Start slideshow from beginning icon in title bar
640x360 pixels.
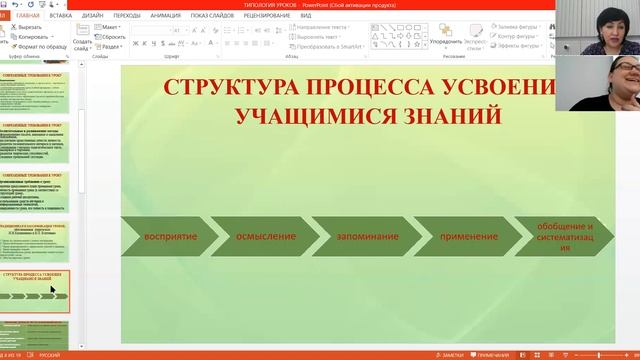42,4
